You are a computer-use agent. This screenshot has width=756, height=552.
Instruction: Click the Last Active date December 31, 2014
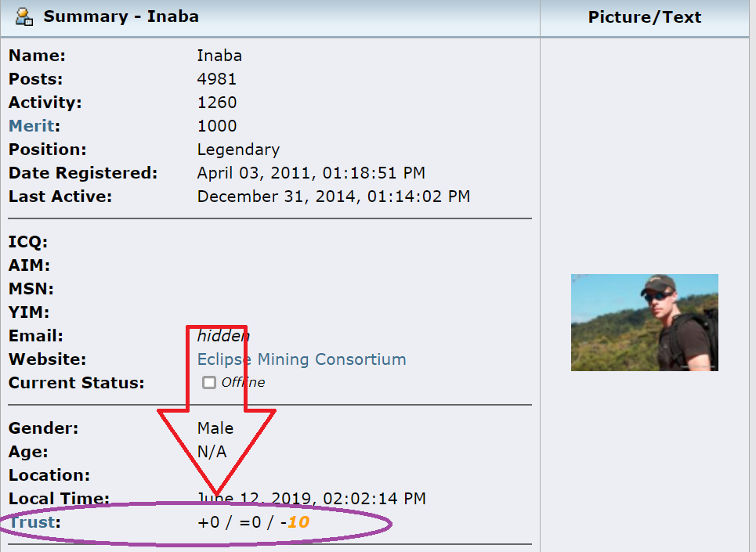pos(333,197)
